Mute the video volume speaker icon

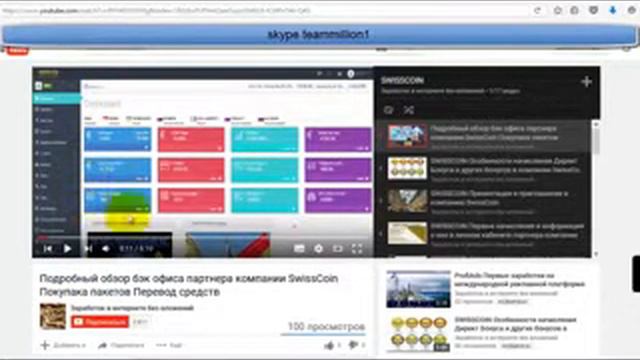tap(106, 248)
